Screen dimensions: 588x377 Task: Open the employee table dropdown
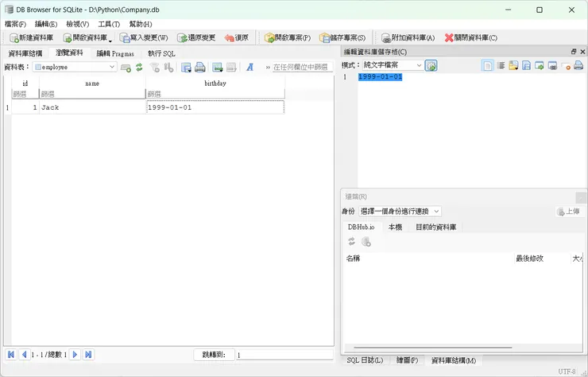75,67
